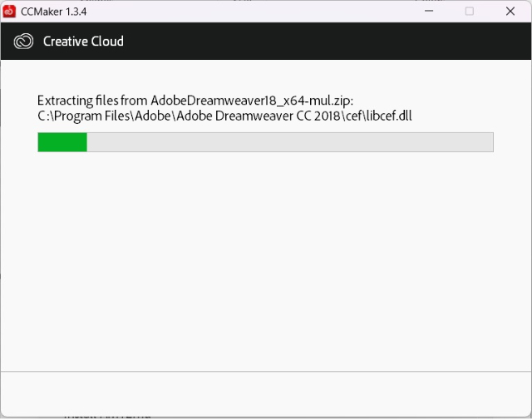Screen dimensions: 532x420
Task: Click the Creative Cloud header label
Action: tap(83, 42)
